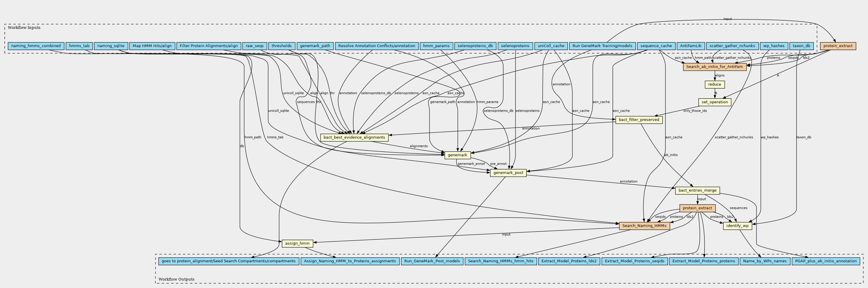Click the AntiFamLib input node
Image resolution: width=868 pixels, height=288 pixels.
pyautogui.click(x=690, y=46)
